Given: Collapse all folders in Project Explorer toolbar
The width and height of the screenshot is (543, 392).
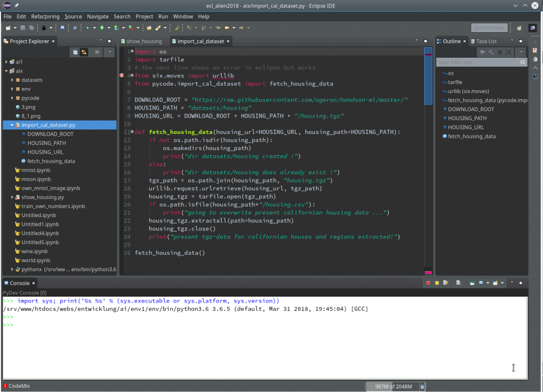Looking at the screenshot, I should (75, 52).
